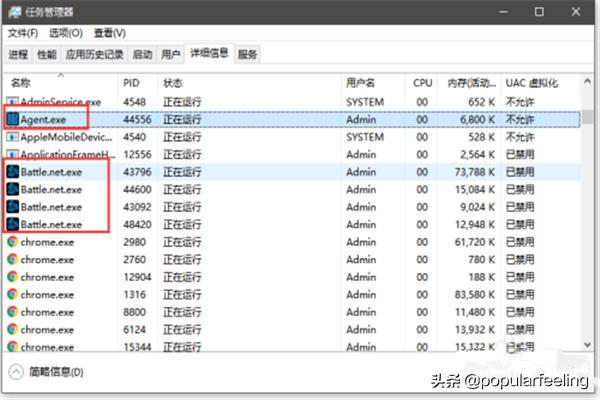Click PID value 44556
The image size is (600, 400).
(137, 119)
